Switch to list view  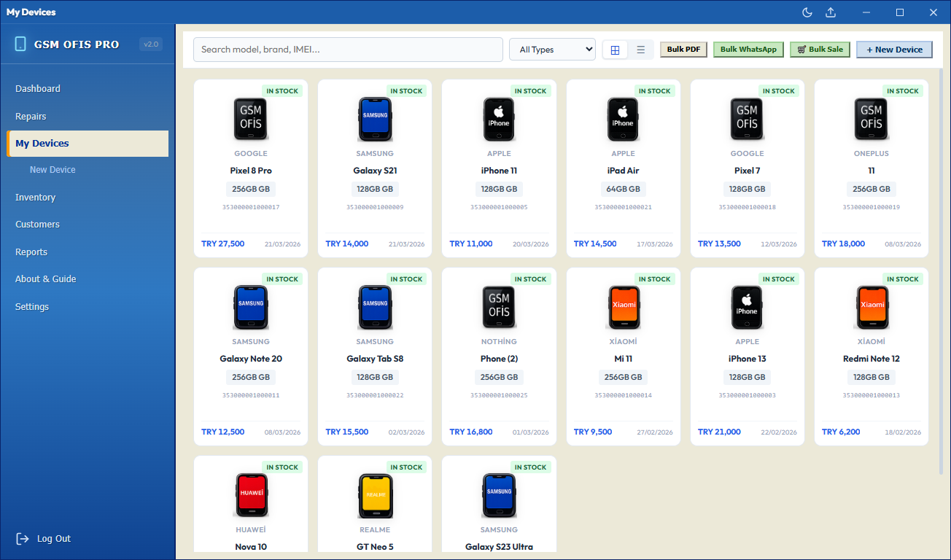[640, 50]
